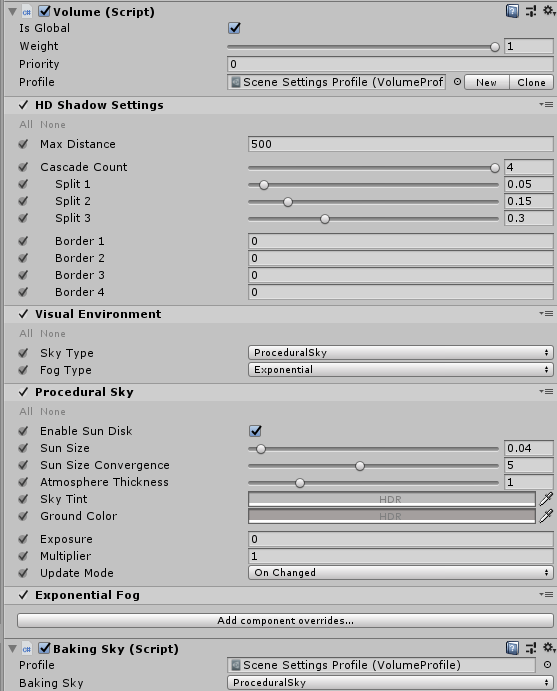The height and width of the screenshot is (691, 557).
Task: Open the Sky Type dropdown
Action: 401,353
